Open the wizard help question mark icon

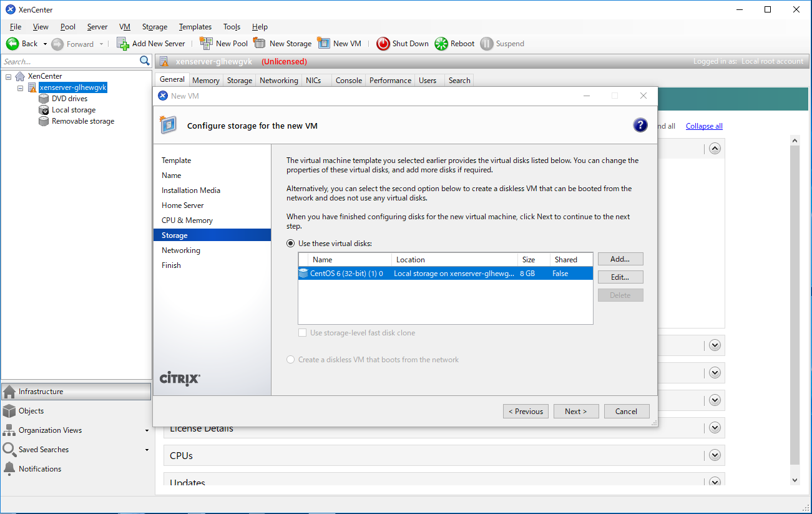pos(640,125)
